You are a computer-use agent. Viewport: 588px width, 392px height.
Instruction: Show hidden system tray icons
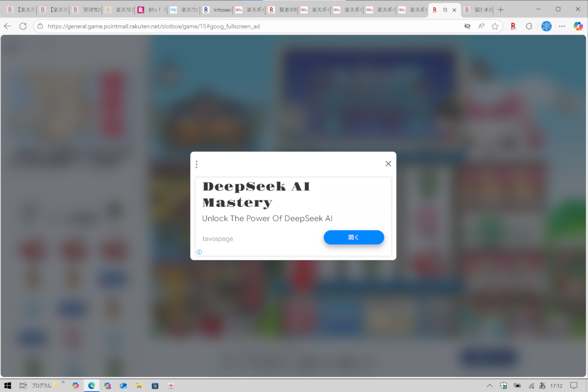(490, 386)
